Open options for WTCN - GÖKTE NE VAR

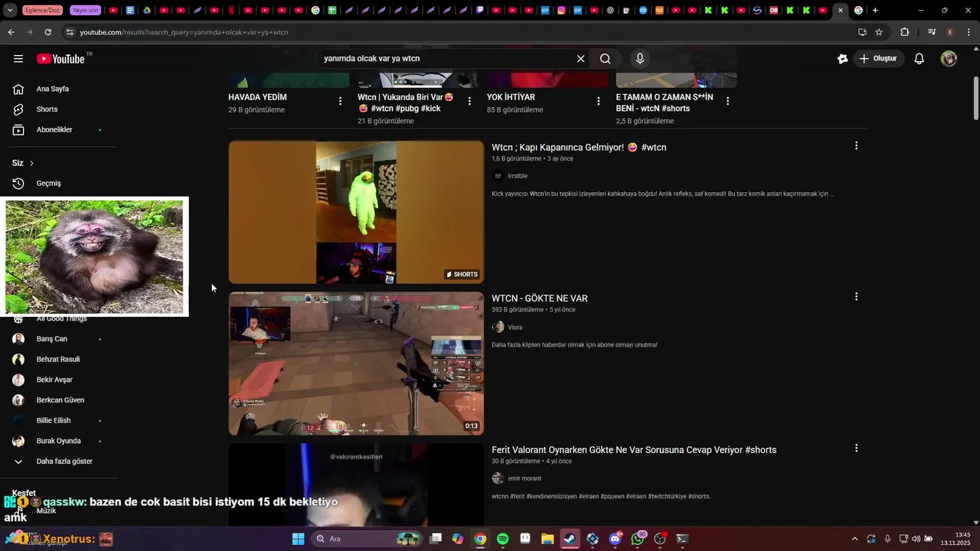(856, 297)
